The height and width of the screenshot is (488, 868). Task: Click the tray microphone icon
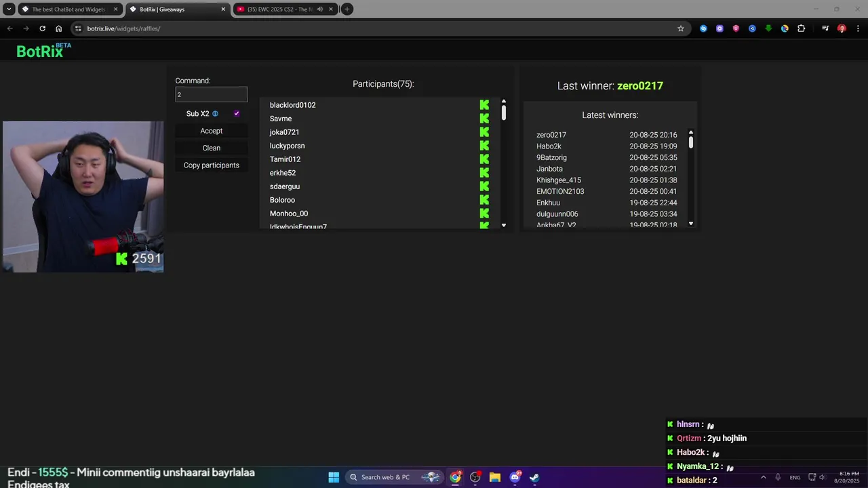click(x=778, y=477)
